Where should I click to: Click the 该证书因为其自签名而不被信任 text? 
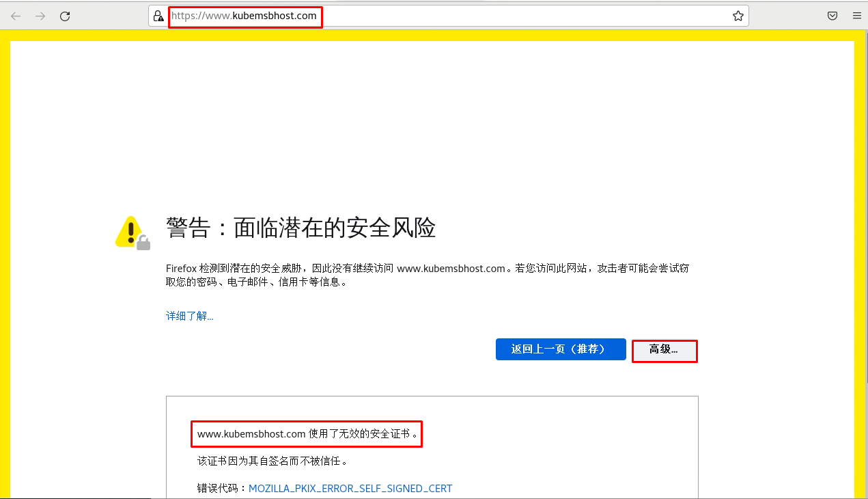tap(272, 461)
